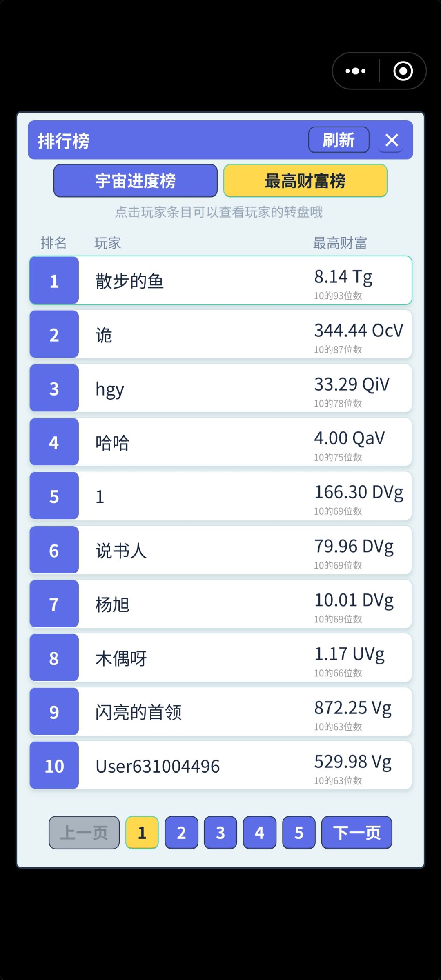Select the hgy player row
The width and height of the screenshot is (441, 980).
coord(220,388)
